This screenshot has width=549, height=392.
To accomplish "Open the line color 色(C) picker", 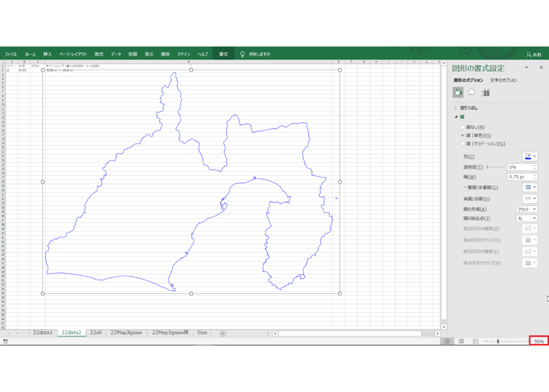I will pos(529,156).
